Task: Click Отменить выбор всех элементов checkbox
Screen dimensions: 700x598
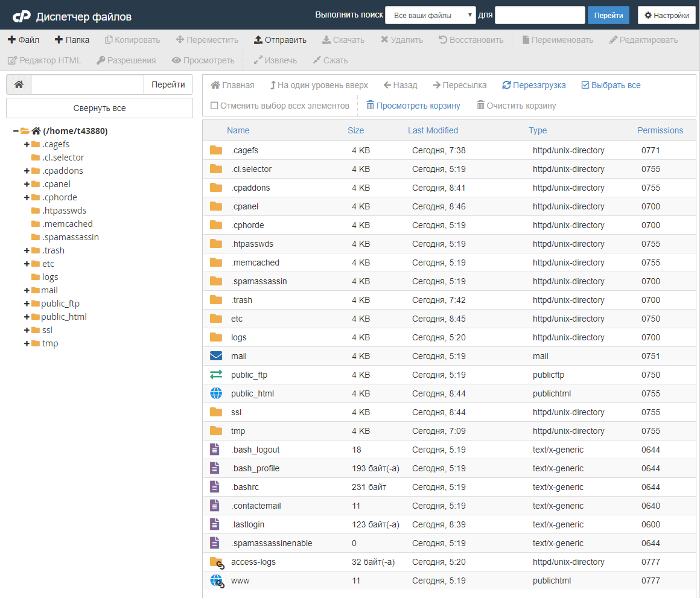Action: (x=280, y=106)
